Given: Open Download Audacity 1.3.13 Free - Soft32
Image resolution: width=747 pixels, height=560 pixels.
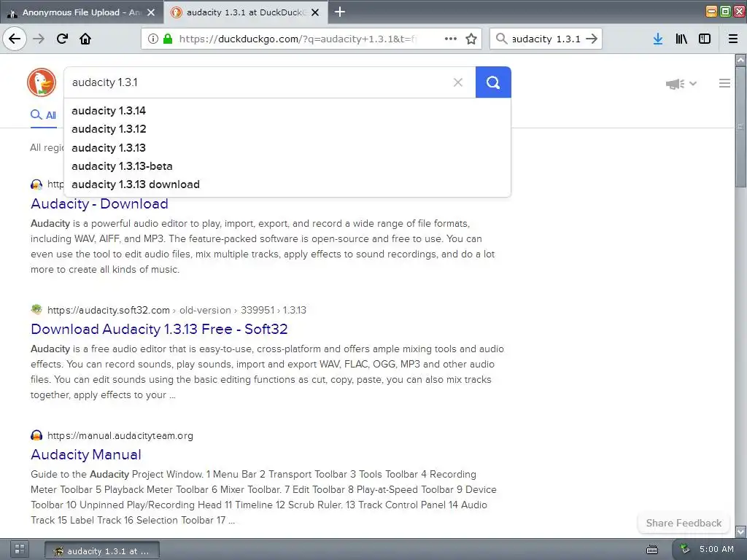Looking at the screenshot, I should click(159, 329).
